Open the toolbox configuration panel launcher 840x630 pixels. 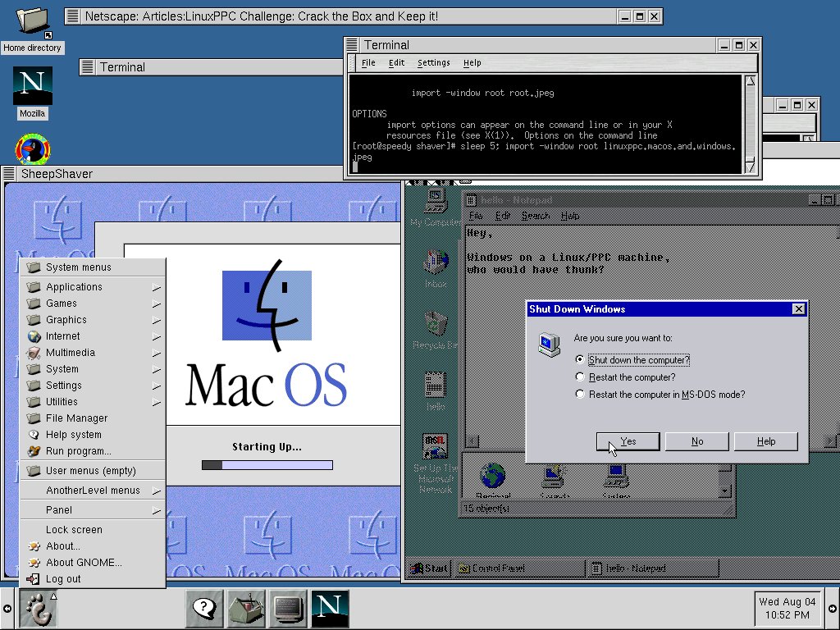click(246, 609)
